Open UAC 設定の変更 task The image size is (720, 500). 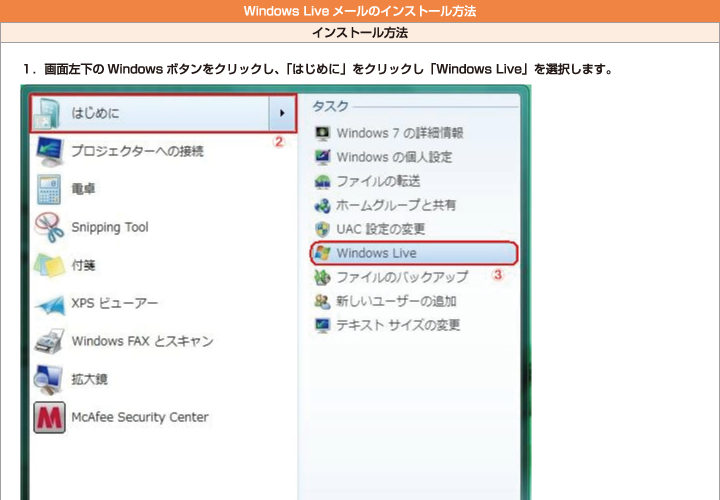tap(381, 229)
